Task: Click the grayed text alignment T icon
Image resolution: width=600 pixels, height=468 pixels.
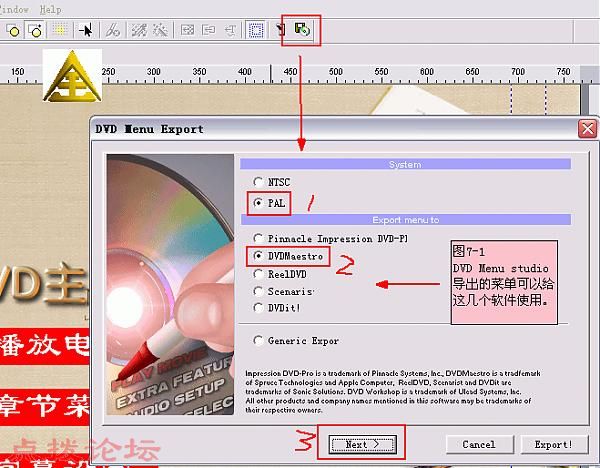Action: click(x=230, y=30)
